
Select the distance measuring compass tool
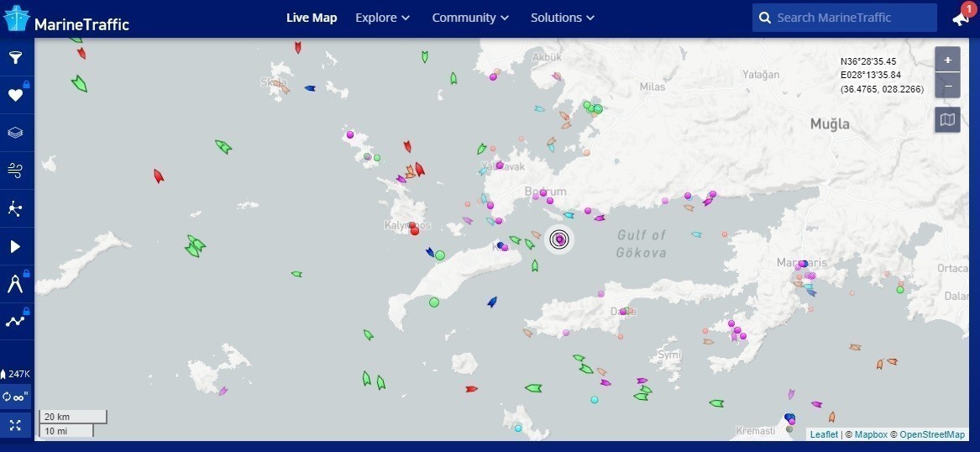click(15, 284)
